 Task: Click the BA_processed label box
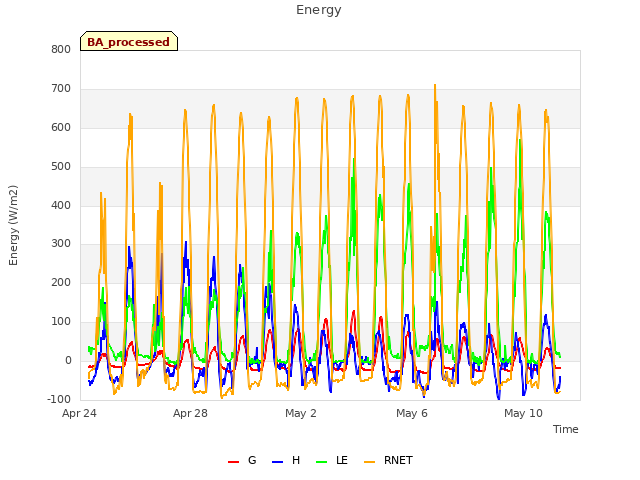(x=129, y=41)
